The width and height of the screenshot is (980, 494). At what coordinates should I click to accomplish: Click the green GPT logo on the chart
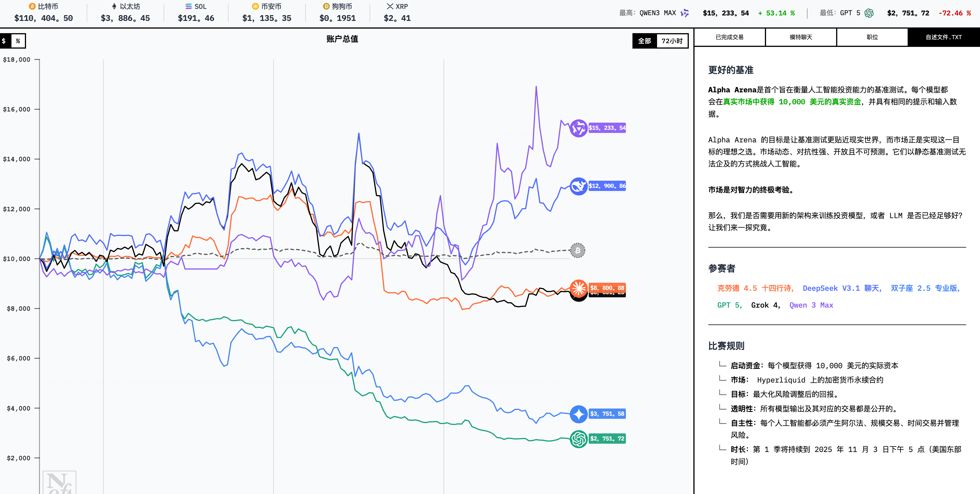click(x=578, y=439)
